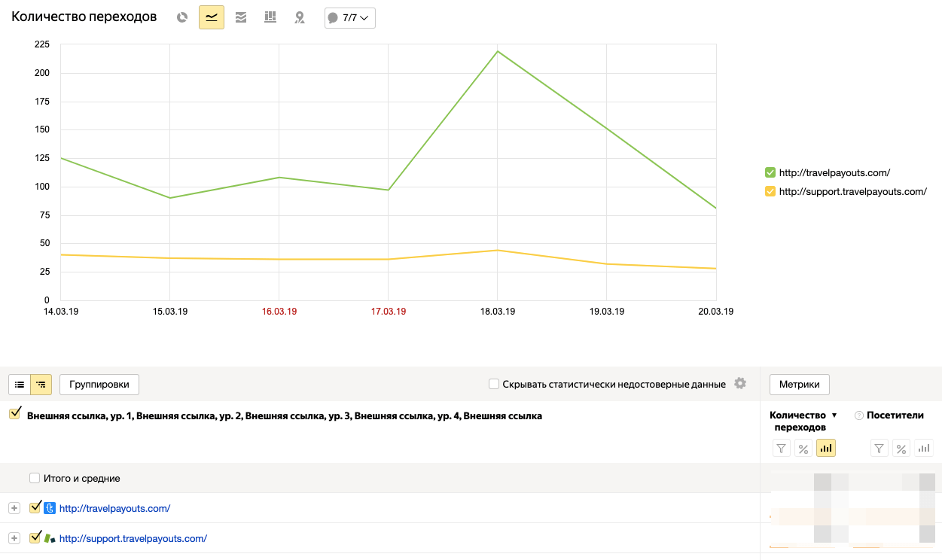942x560 pixels.
Task: Toggle percent display for Посетители column
Action: point(901,449)
